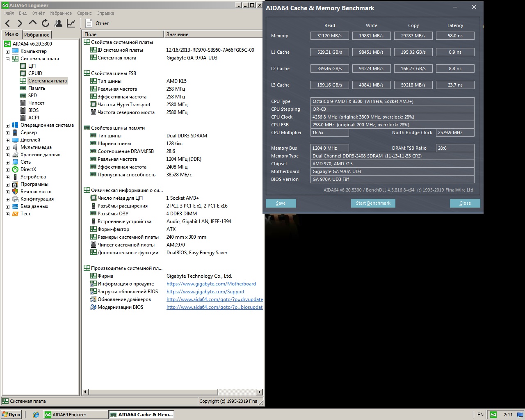The width and height of the screenshot is (525, 420).
Task: Open the driver update drvupdate link
Action: tap(215, 299)
